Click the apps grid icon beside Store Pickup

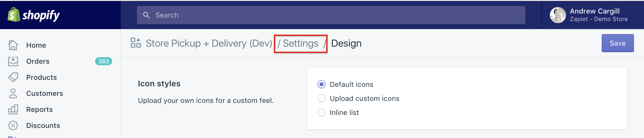pos(136,43)
